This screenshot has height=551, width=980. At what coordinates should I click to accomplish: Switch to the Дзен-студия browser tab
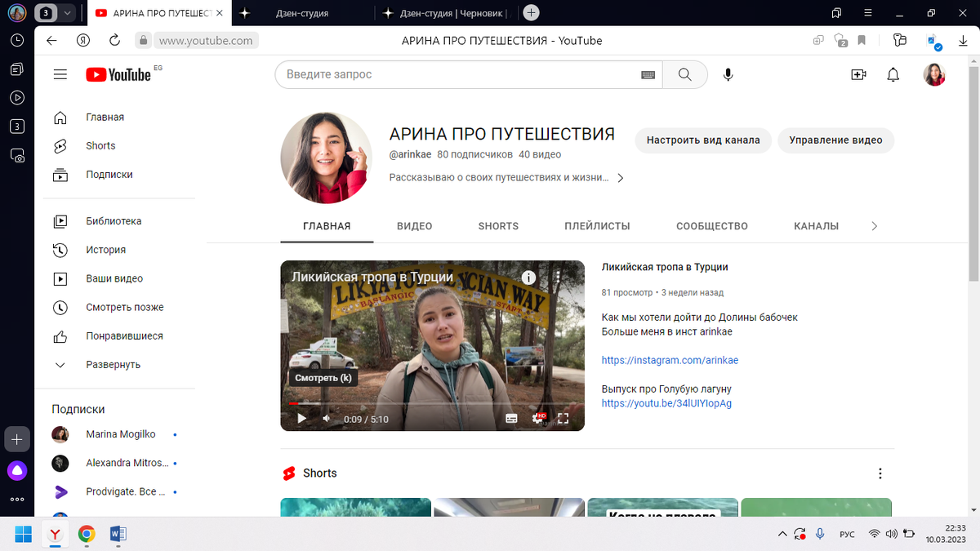coord(302,12)
